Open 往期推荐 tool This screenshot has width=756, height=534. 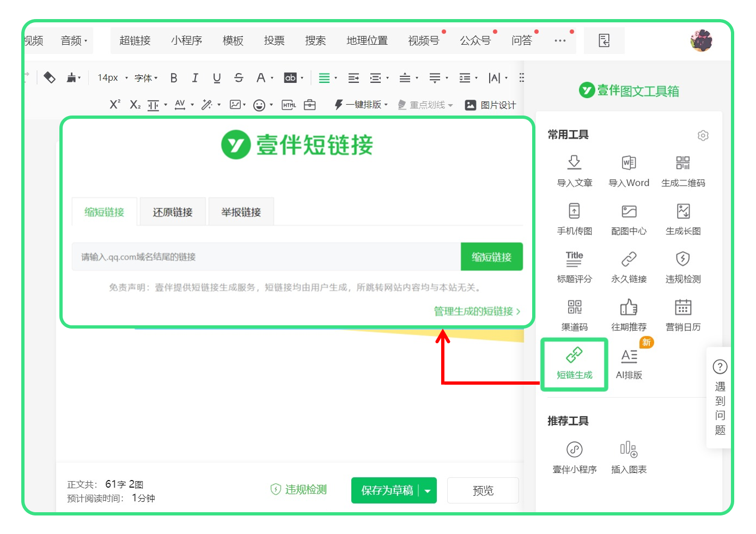pos(629,315)
